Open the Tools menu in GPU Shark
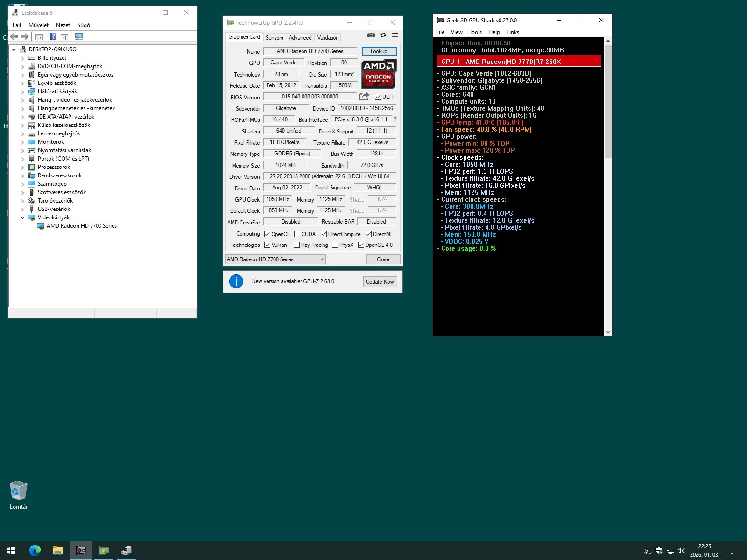This screenshot has width=747, height=560. 475,32
